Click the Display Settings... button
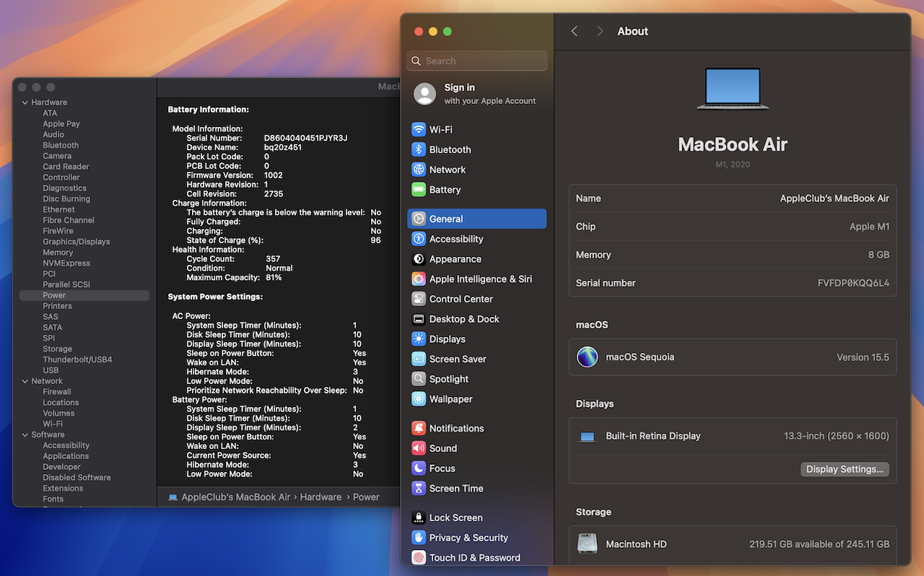Image resolution: width=924 pixels, height=576 pixels. point(845,469)
